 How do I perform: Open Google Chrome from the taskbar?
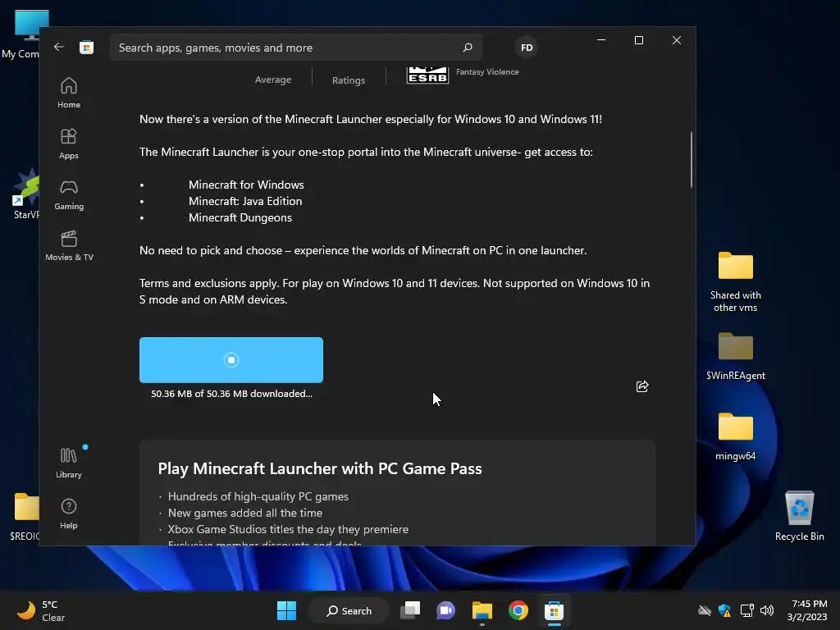[x=518, y=610]
